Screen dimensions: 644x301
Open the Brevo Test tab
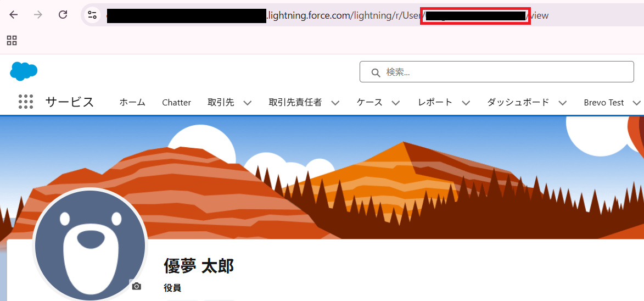click(604, 103)
